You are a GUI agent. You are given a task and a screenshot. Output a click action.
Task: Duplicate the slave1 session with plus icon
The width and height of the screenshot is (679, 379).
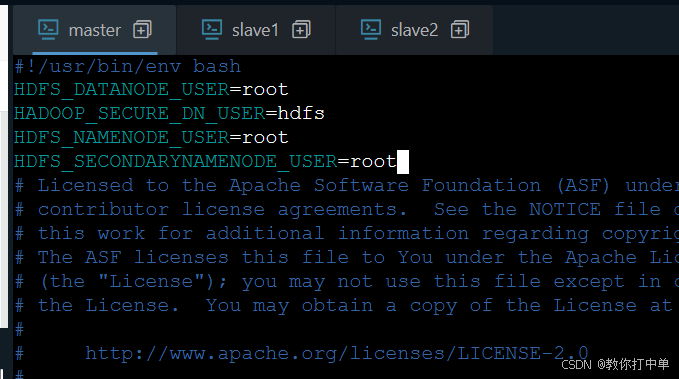click(x=301, y=30)
